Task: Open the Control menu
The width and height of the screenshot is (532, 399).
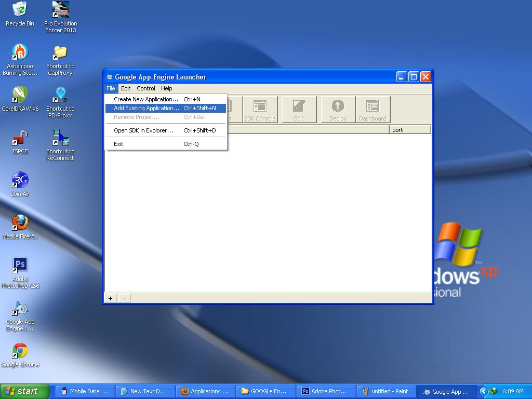Action: 146,88
